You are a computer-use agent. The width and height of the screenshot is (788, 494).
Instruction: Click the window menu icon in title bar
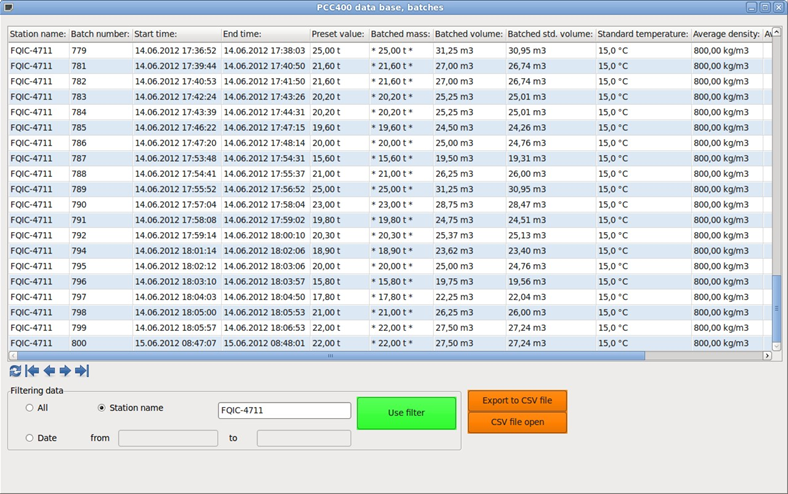tap(8, 7)
